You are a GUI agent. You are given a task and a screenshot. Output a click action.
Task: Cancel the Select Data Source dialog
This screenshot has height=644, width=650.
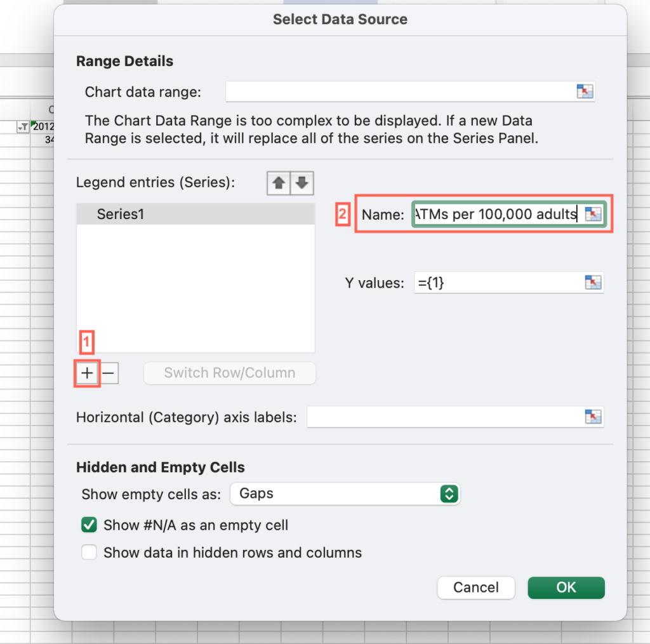tap(476, 587)
